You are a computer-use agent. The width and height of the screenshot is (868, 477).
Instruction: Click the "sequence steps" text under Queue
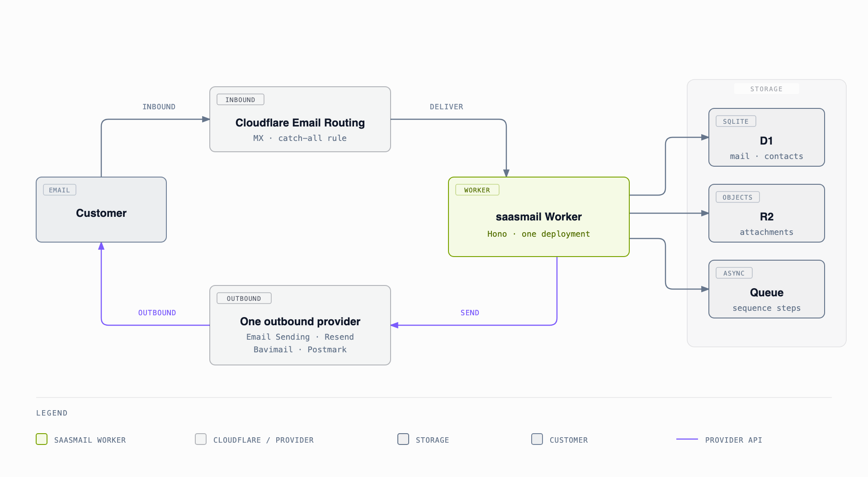766,308
